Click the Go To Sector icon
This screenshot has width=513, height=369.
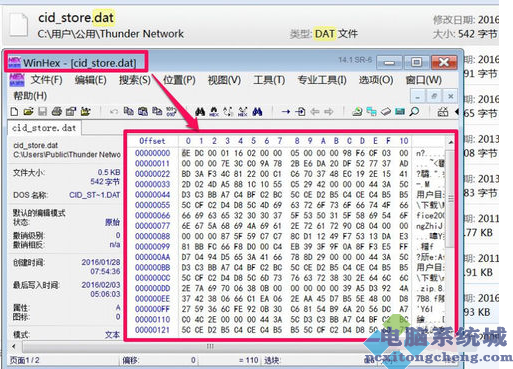coord(300,112)
